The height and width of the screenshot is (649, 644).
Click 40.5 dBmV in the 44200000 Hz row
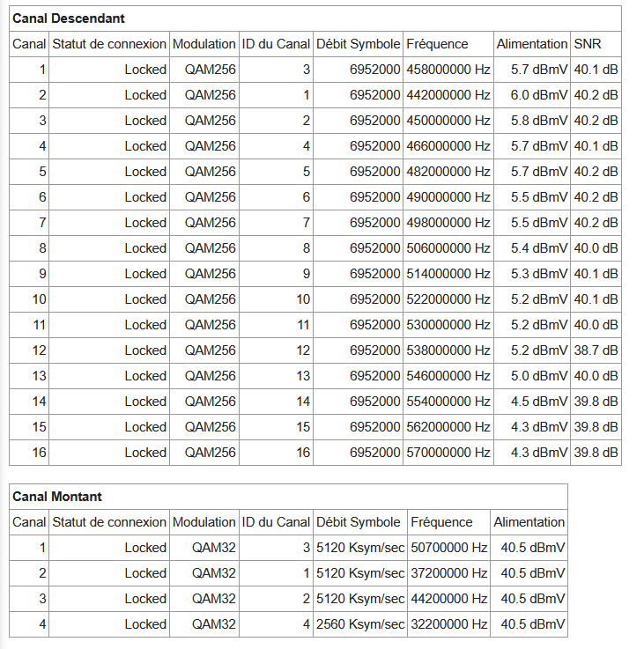coord(533,599)
